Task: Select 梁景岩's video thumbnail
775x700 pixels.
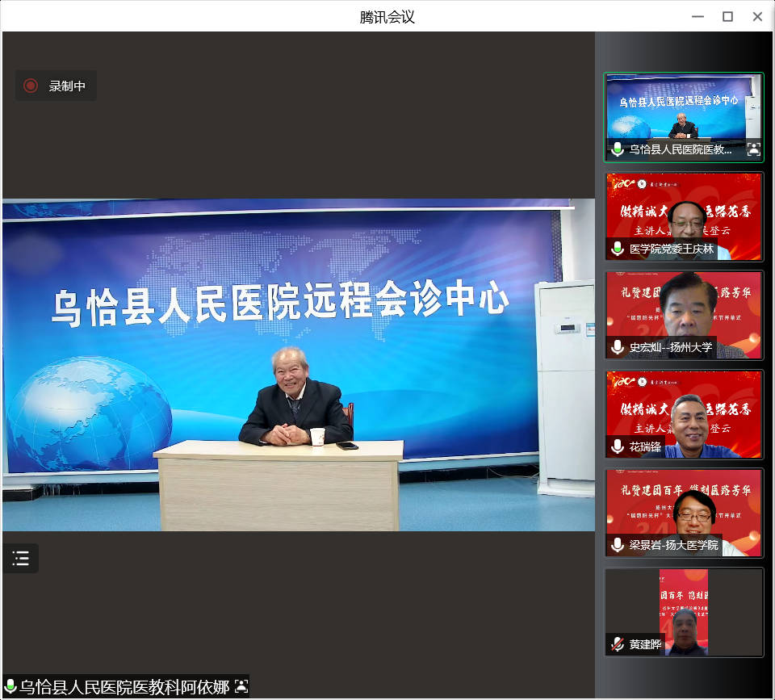Action: coord(684,509)
